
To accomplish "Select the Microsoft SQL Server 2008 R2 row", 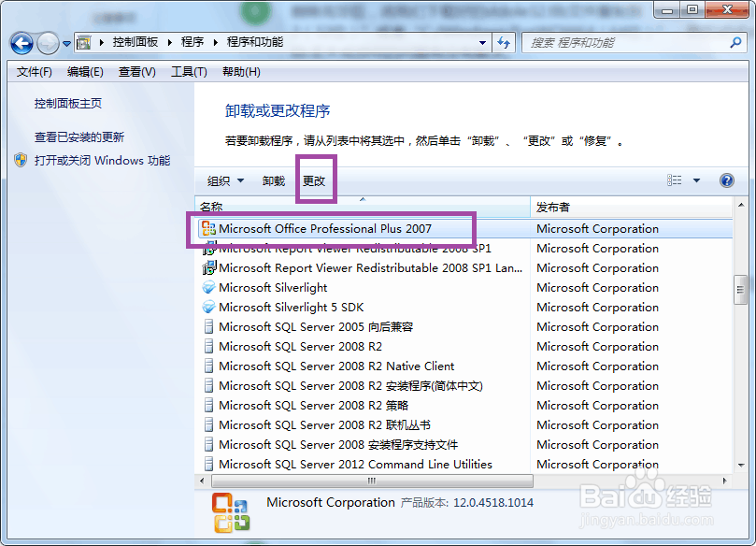I will coord(464,347).
